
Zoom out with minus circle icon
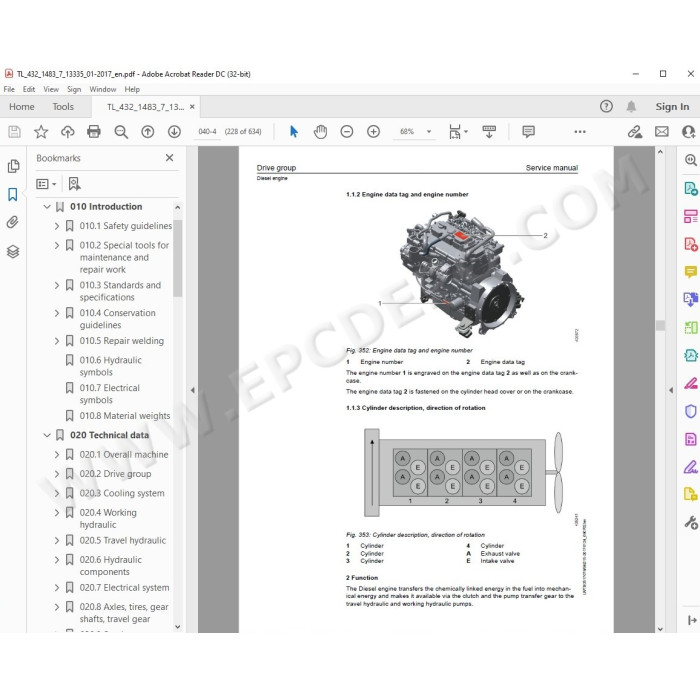click(347, 132)
